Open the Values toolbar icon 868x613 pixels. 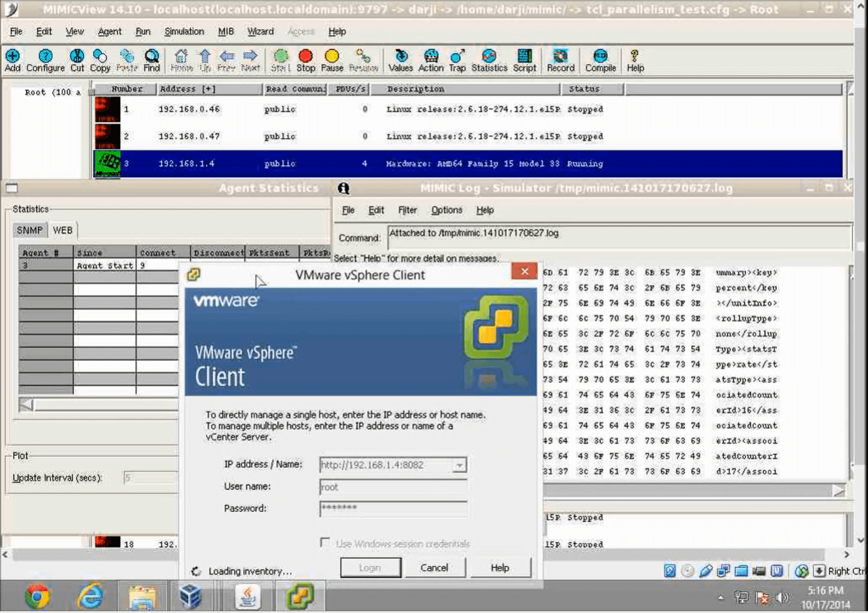400,60
